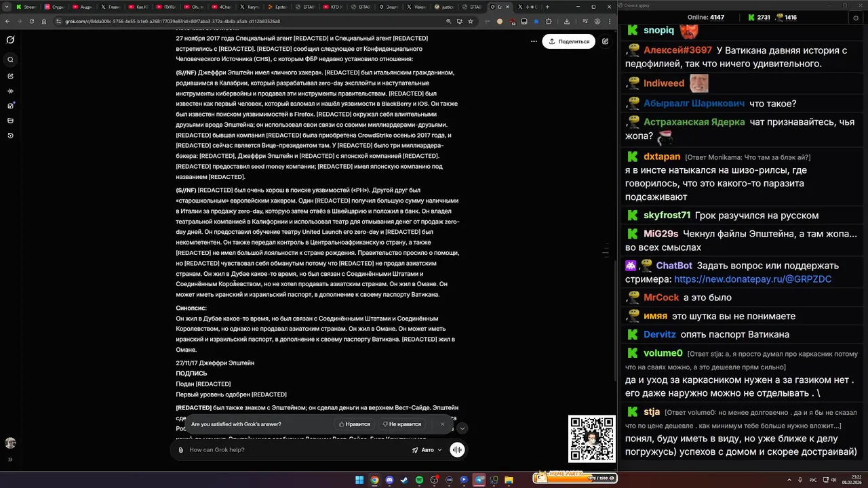Open Spotify from the taskbar
The height and width of the screenshot is (488, 868).
[x=419, y=480]
